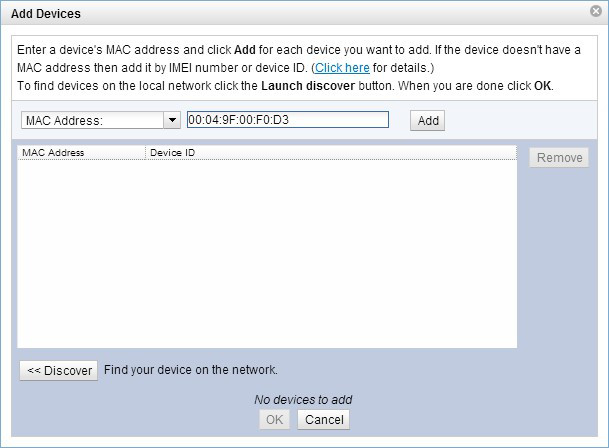Image resolution: width=609 pixels, height=448 pixels.
Task: Click 'Find your device on the network' label
Action: tap(191, 370)
